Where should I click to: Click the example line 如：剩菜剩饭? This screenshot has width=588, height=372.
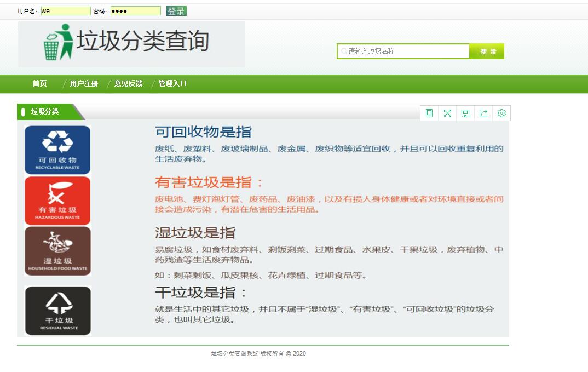coord(261,275)
